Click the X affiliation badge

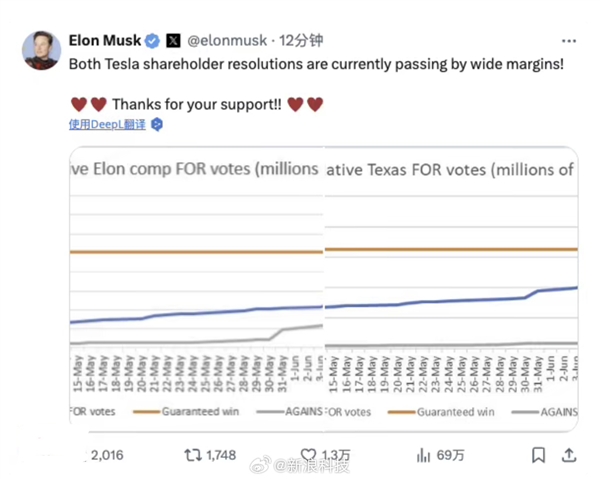coord(173,41)
